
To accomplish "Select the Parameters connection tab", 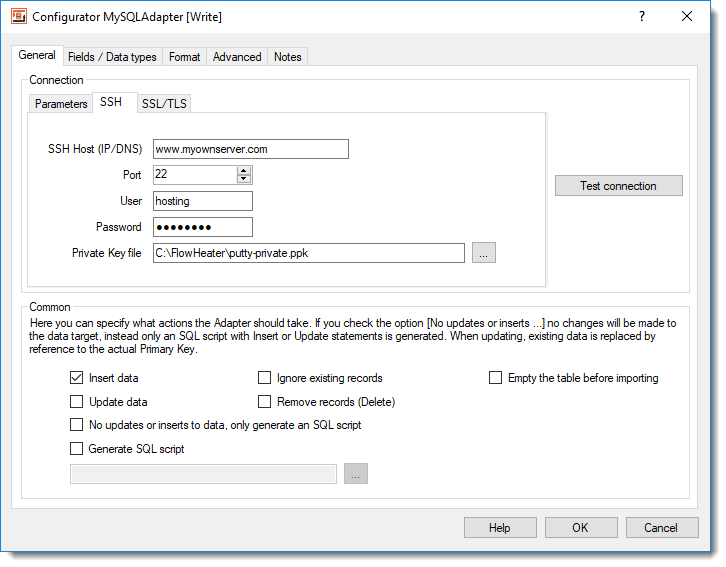I will click(61, 104).
